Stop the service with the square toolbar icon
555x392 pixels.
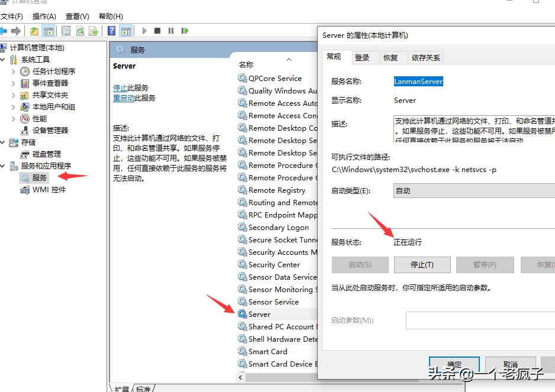tap(157, 31)
